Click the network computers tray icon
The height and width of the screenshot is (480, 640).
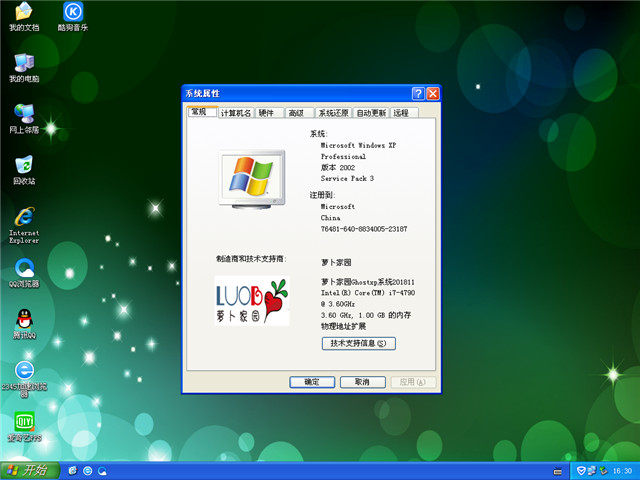point(592,471)
